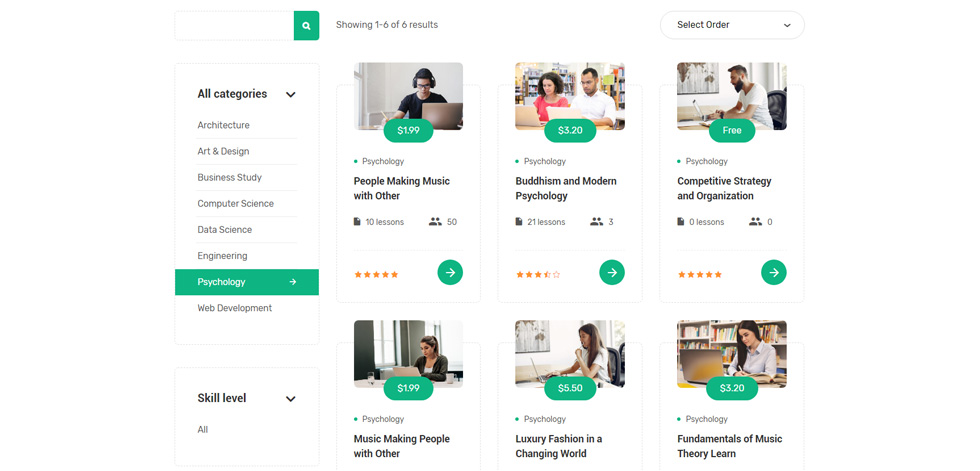Open People Making Music with Other title
Image resolution: width=980 pixels, height=471 pixels.
click(x=402, y=189)
